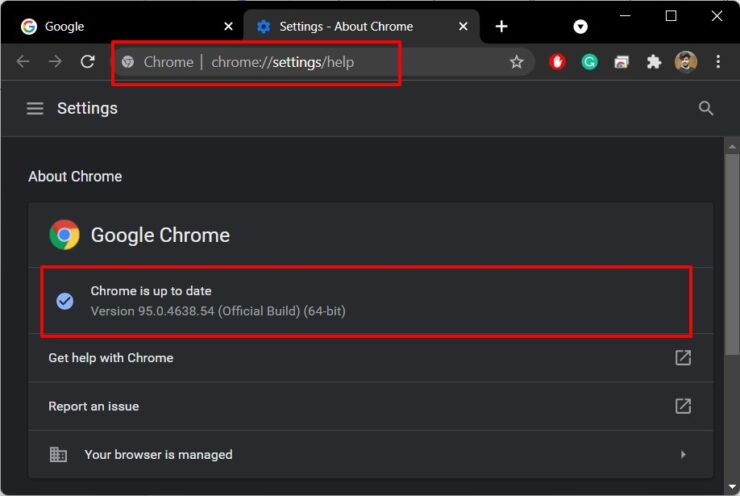The image size is (740, 496).
Task: Close the Google tab
Action: click(x=228, y=26)
